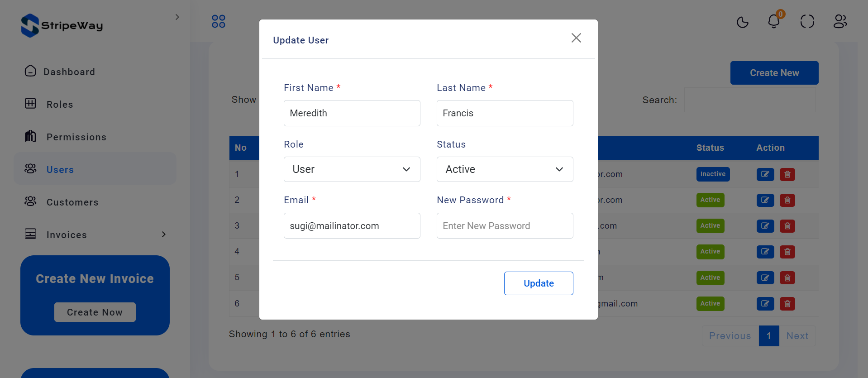Click the Create Now button
This screenshot has height=378, width=868.
pos(95,312)
